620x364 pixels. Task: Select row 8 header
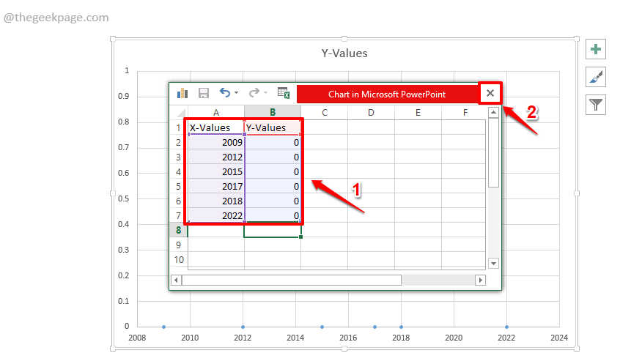click(179, 230)
